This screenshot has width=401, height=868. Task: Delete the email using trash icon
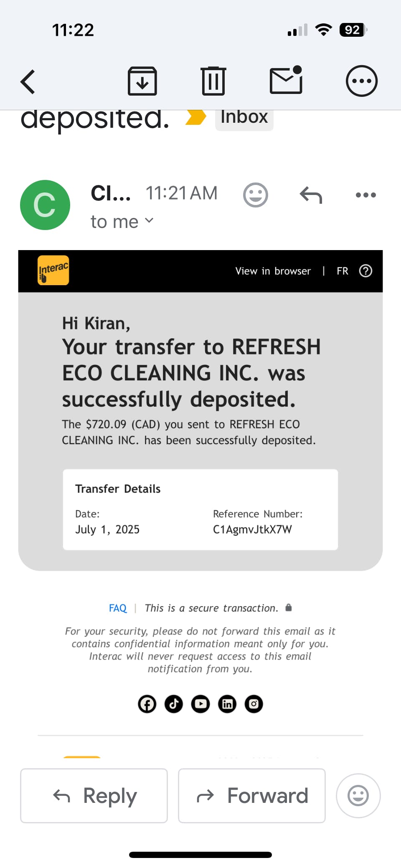[213, 81]
